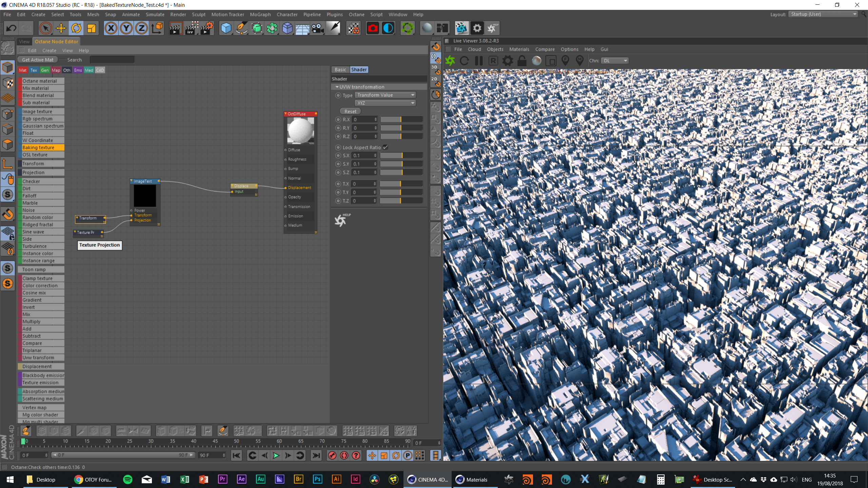Open the MoGraph menu
The height and width of the screenshot is (488, 868).
[260, 15]
